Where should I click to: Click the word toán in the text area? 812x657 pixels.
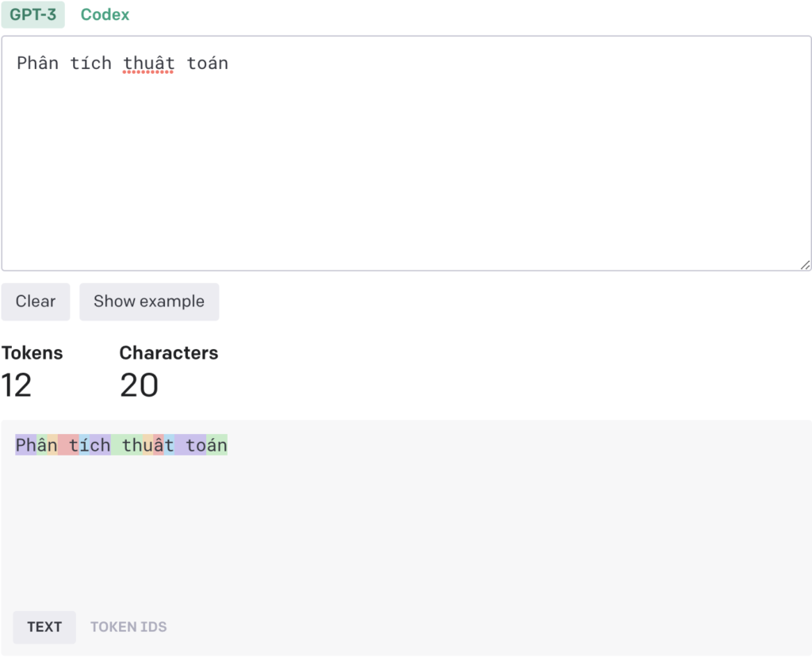[209, 63]
